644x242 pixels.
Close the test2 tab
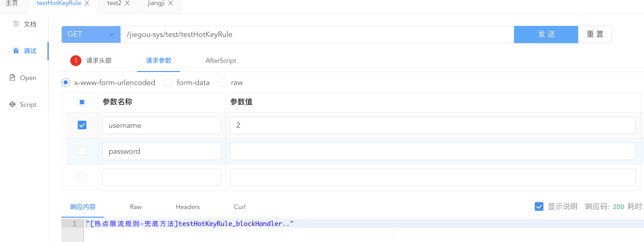[x=127, y=3]
